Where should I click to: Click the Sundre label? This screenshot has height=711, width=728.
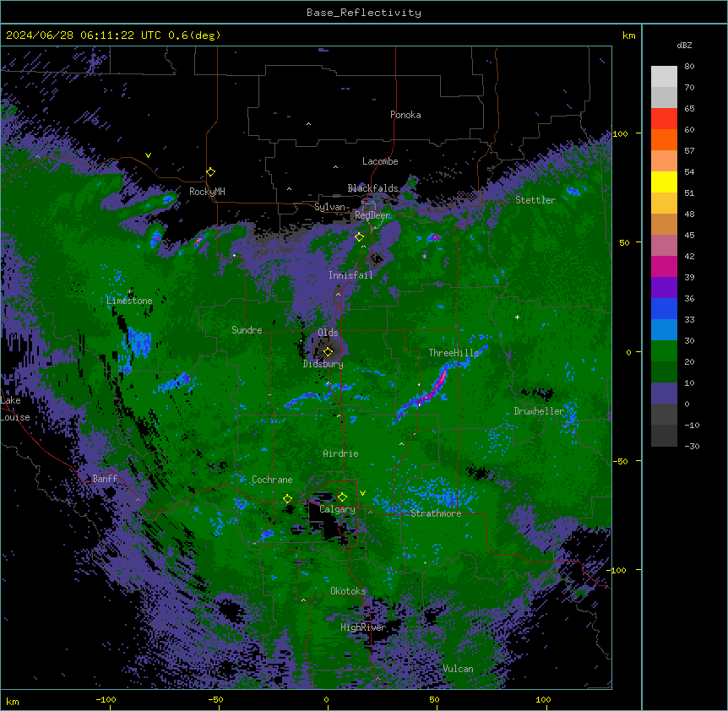click(247, 330)
